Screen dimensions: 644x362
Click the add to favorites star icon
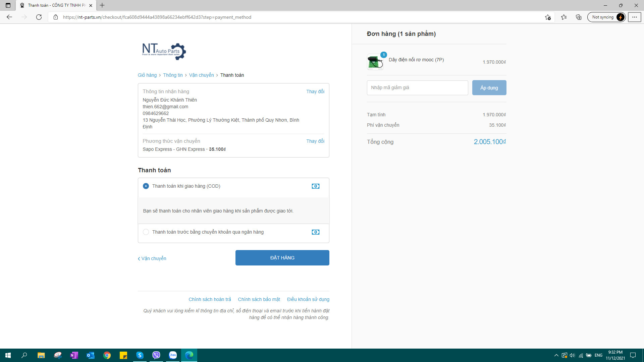tap(548, 17)
